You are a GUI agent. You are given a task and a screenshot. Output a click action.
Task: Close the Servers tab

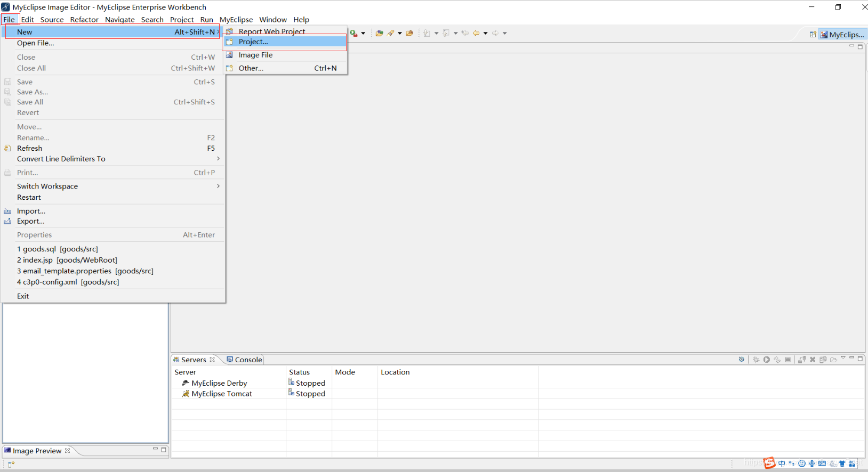point(212,360)
